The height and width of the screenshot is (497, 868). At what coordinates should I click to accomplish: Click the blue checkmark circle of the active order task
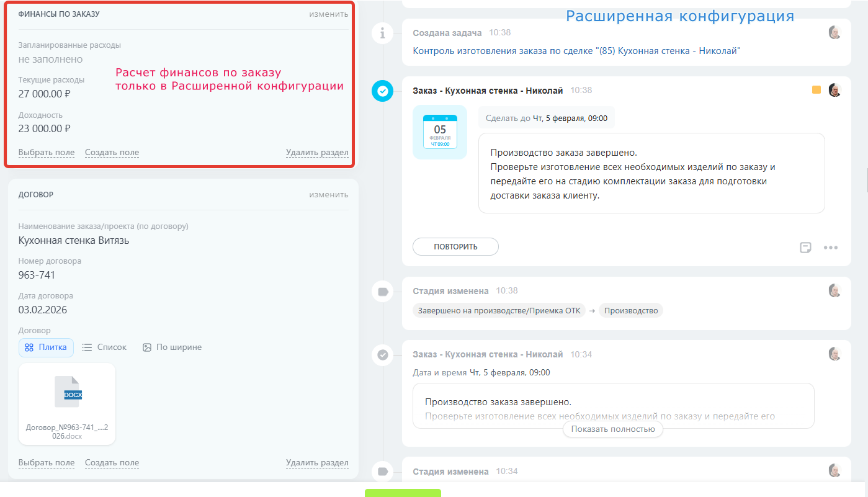click(383, 91)
